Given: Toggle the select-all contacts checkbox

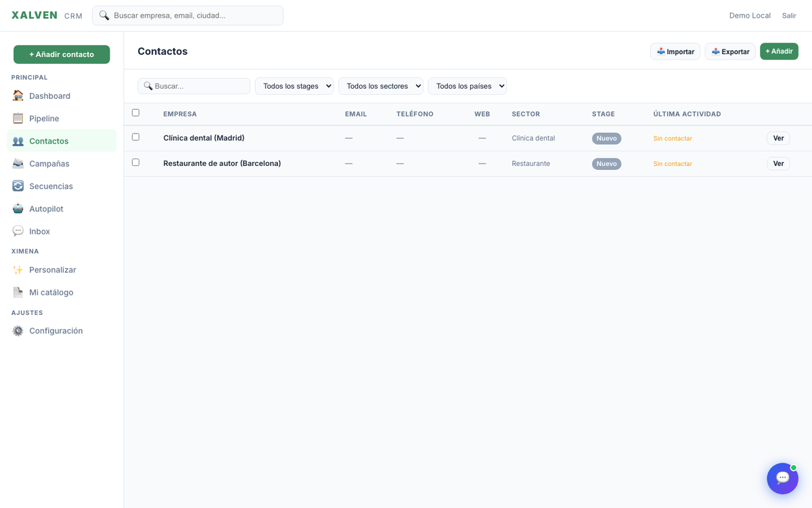Looking at the screenshot, I should coord(135,113).
